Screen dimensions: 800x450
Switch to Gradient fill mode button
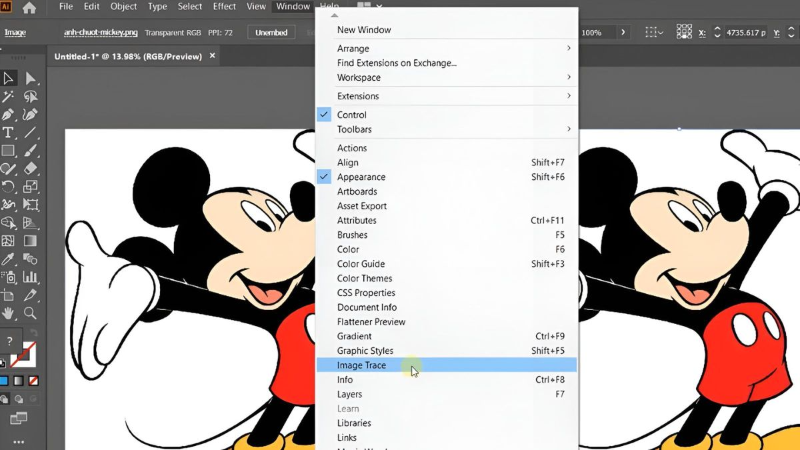pos(18,381)
